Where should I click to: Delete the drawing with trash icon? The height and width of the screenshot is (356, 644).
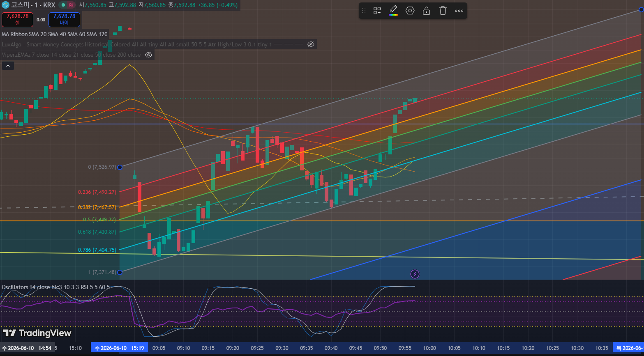(x=443, y=11)
